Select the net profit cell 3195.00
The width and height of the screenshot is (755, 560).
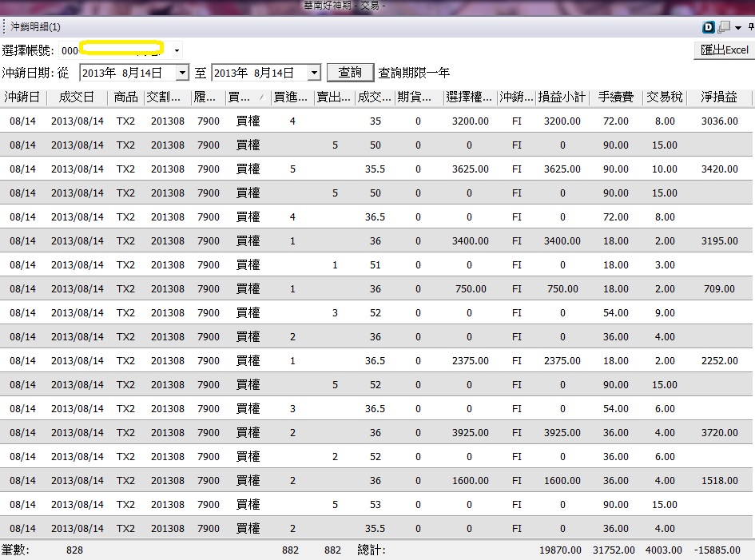point(719,240)
